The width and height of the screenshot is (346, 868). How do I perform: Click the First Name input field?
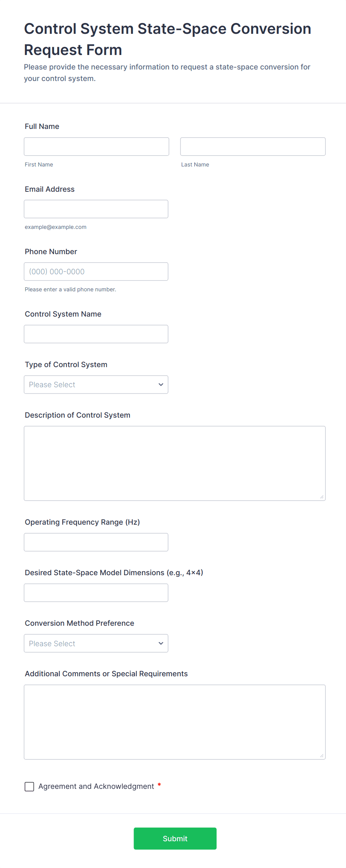coord(96,146)
